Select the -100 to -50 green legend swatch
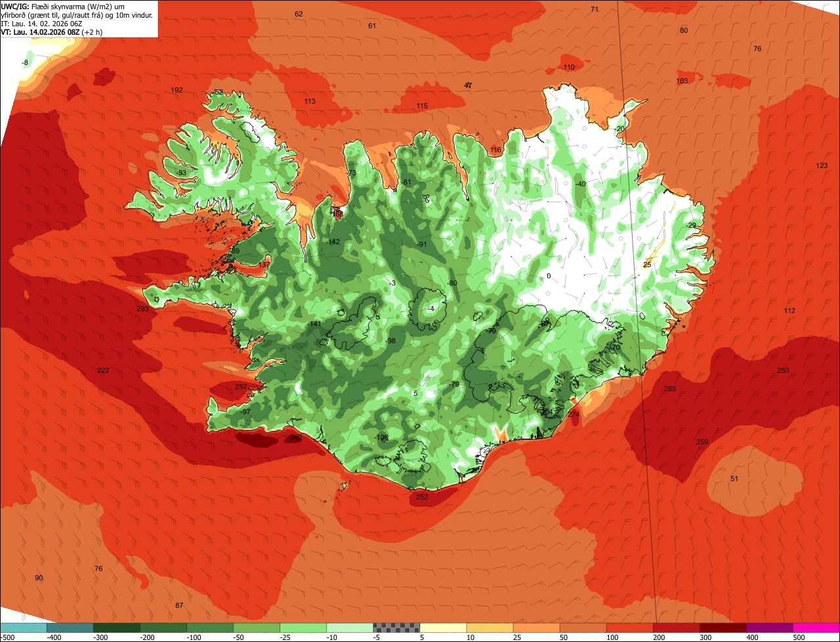Image resolution: width=840 pixels, height=642 pixels. click(x=209, y=628)
